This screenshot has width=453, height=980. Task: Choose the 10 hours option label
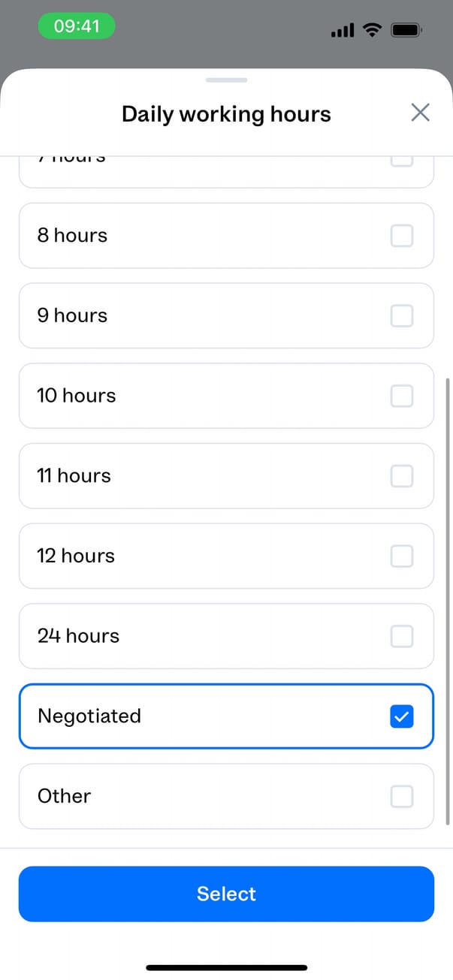77,396
